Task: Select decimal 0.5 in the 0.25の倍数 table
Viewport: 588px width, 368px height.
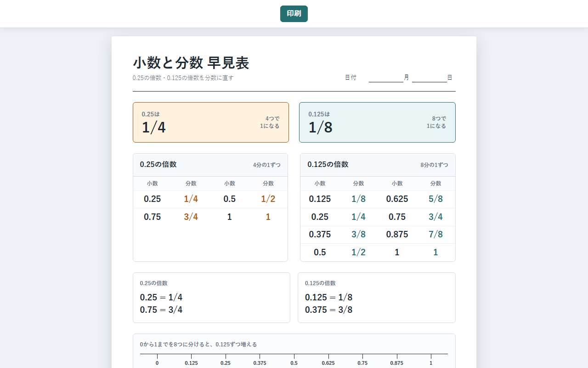Action: point(230,199)
